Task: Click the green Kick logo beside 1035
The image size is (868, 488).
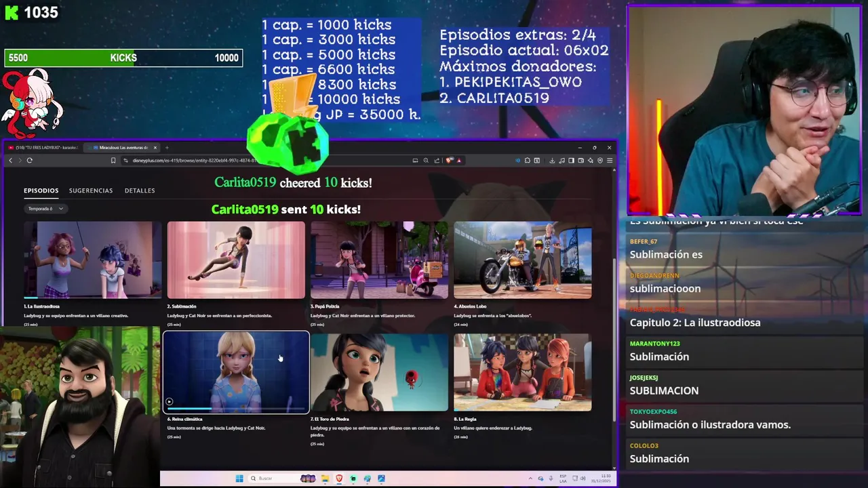Action: click(12, 12)
